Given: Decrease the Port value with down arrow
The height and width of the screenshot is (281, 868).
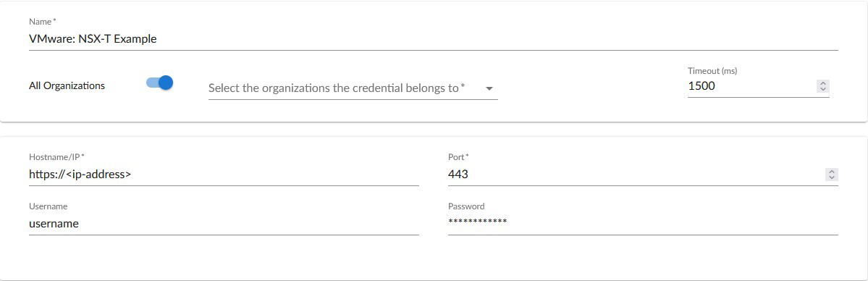Looking at the screenshot, I should 832,177.
